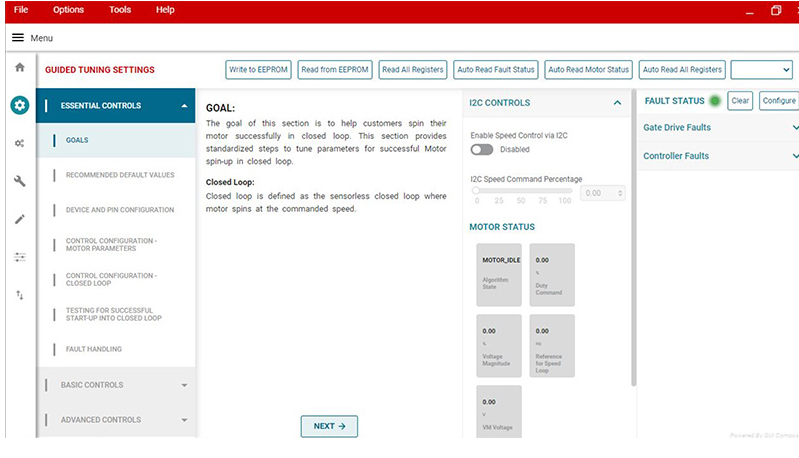
Task: Open the Options menu
Action: click(x=68, y=10)
